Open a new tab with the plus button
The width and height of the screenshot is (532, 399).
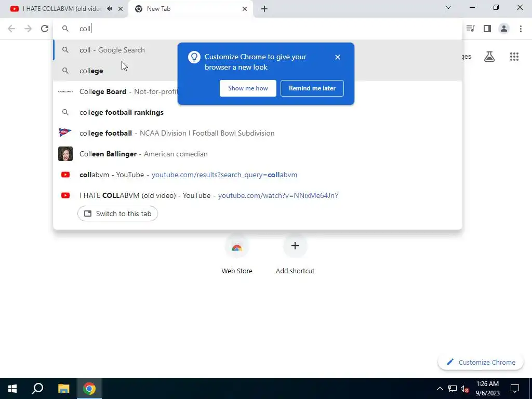click(264, 9)
